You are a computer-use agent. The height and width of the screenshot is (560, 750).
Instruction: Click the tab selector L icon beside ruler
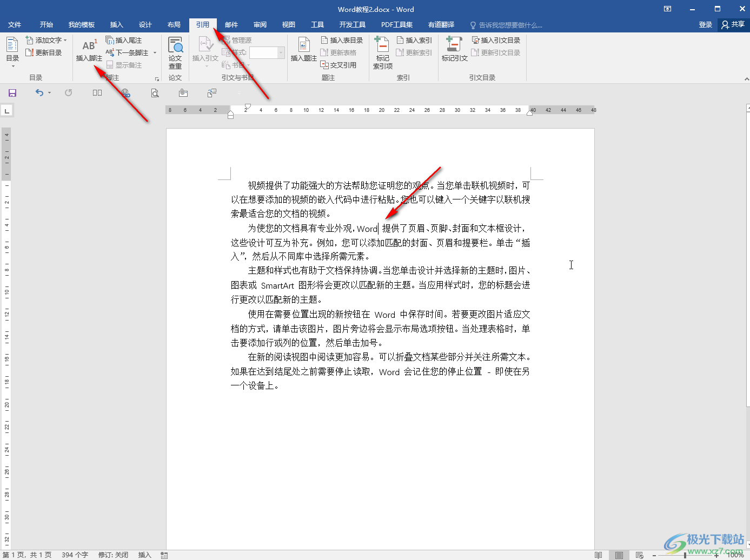tap(7, 111)
